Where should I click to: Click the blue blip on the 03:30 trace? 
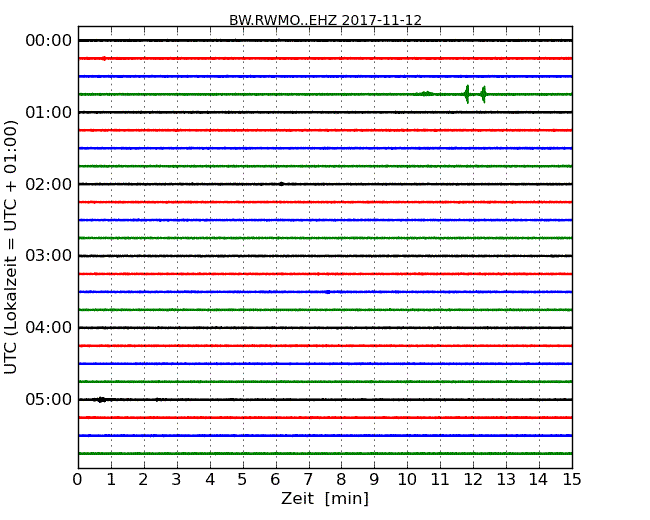328,292
